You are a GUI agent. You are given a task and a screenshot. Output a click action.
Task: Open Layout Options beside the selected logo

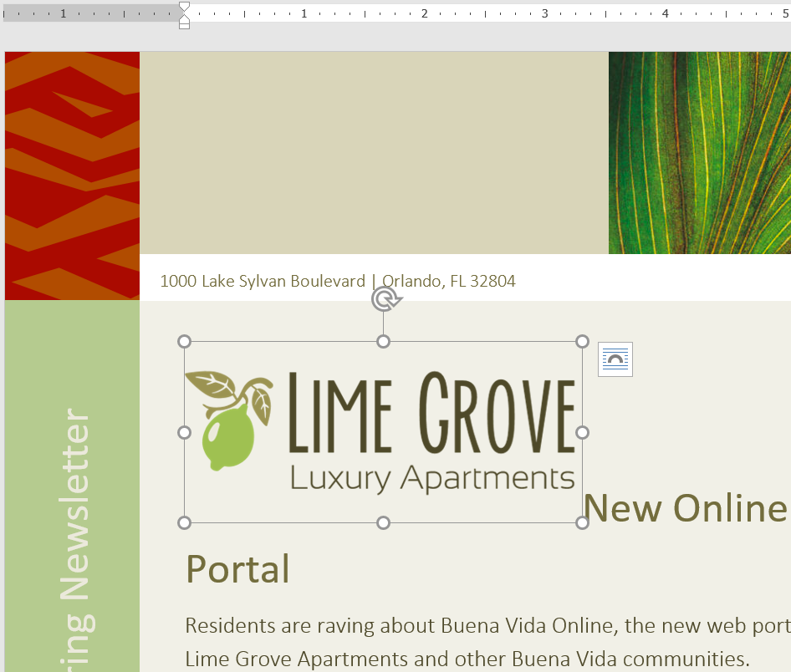click(x=615, y=359)
